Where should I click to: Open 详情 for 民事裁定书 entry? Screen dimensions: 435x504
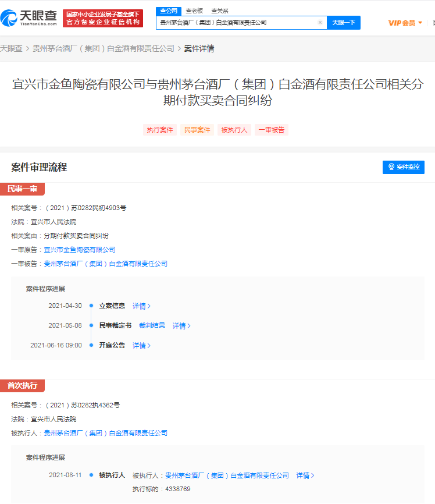point(181,326)
